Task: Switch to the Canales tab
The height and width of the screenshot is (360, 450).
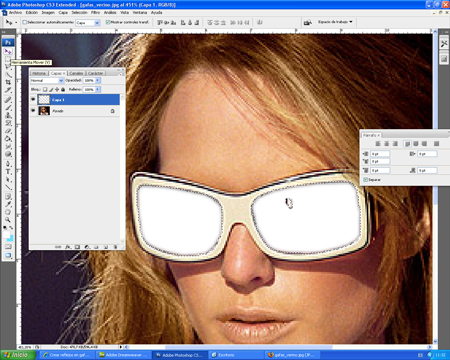Action: point(76,73)
